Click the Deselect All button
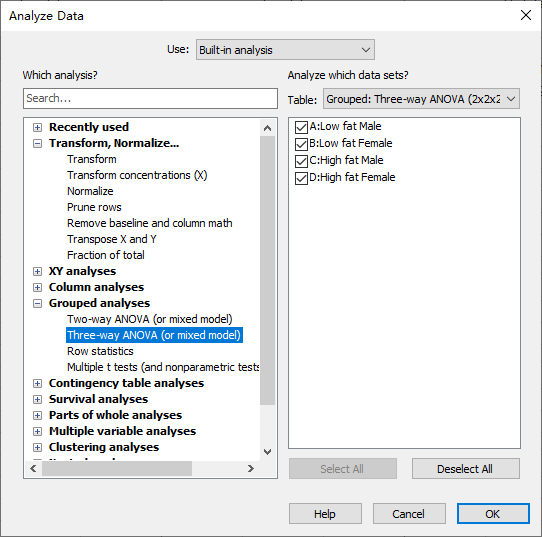The image size is (542, 537). (x=466, y=469)
